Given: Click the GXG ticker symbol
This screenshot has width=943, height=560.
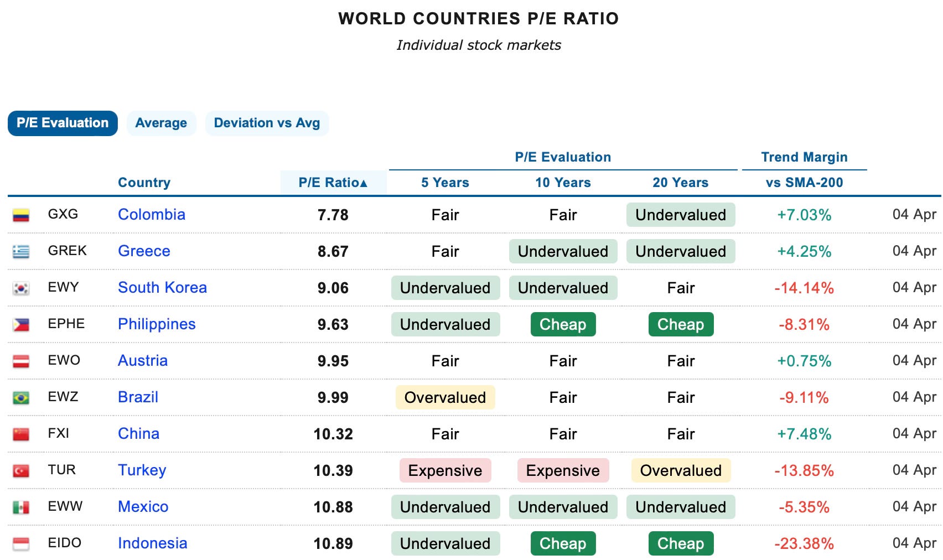Looking at the screenshot, I should (63, 214).
